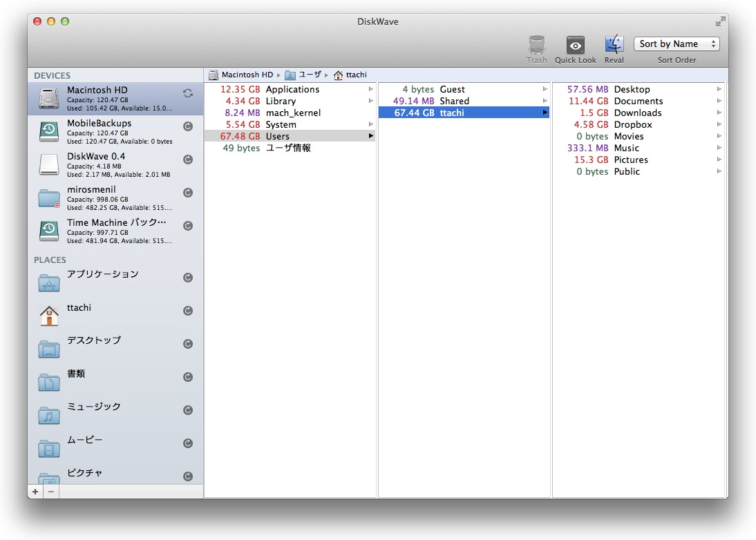The height and width of the screenshot is (540, 756).
Task: Refresh the Time Machine backup volume
Action: [x=187, y=226]
